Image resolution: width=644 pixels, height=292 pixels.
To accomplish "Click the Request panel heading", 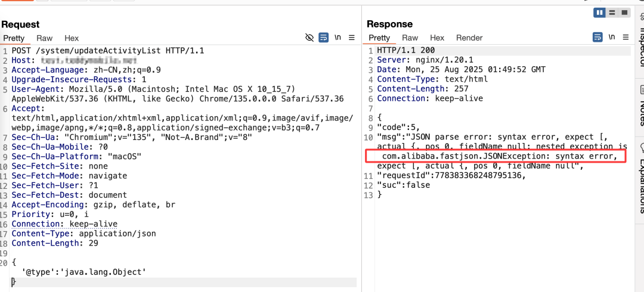I will (20, 24).
